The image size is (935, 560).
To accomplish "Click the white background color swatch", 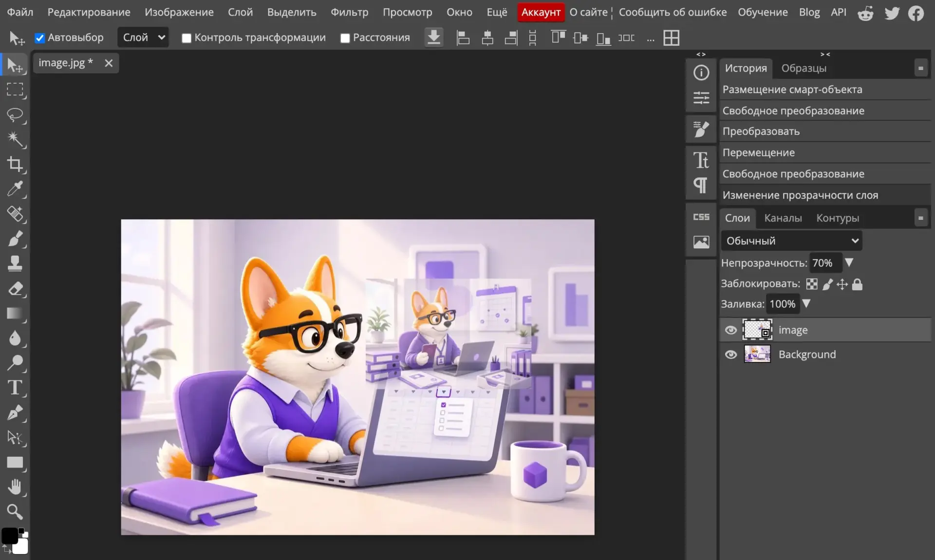I will [20, 547].
